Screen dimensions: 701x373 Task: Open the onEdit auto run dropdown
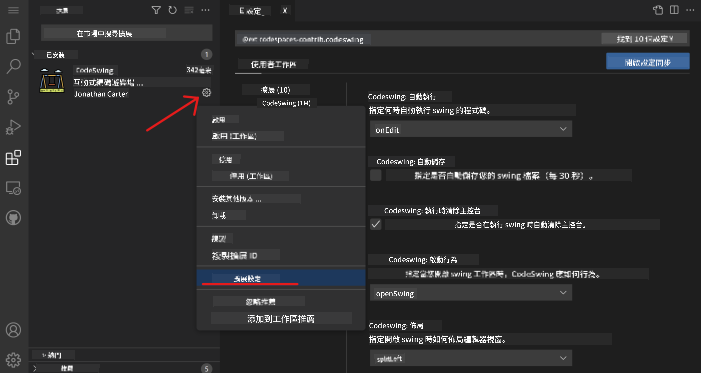coord(471,129)
